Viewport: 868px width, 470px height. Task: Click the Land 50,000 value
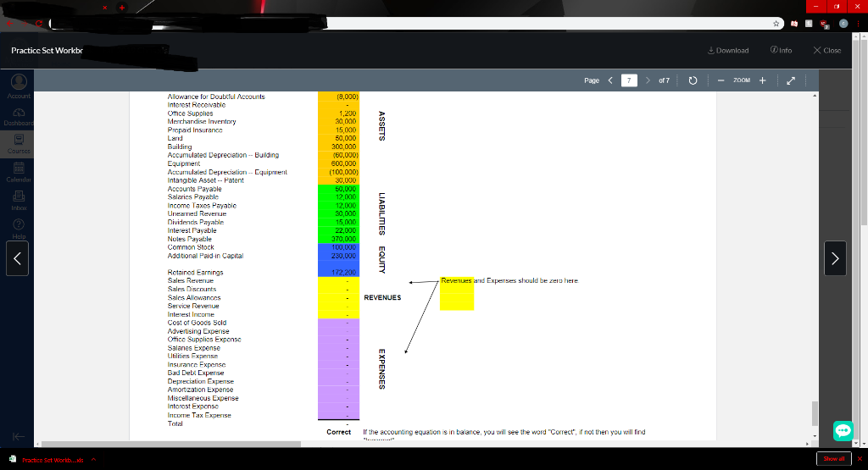[346, 138]
